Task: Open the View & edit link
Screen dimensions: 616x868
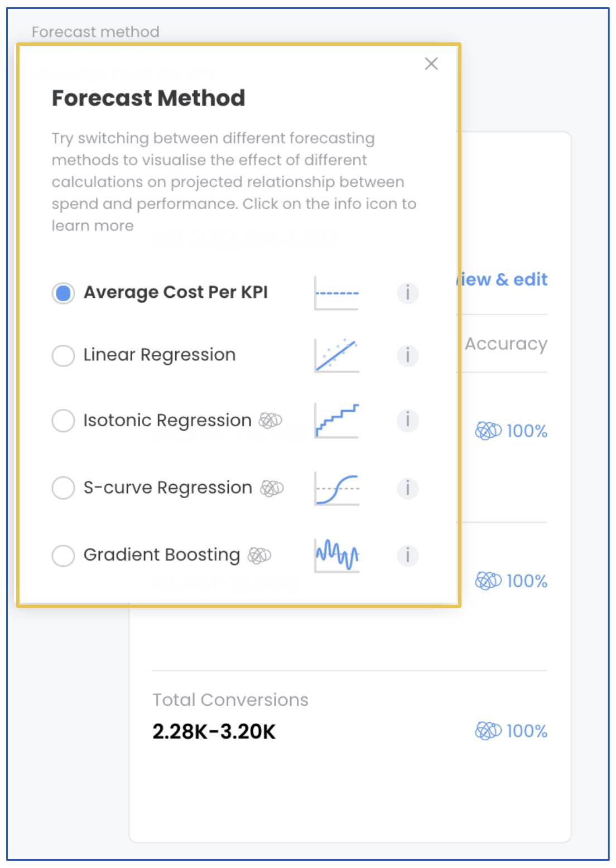Action: click(x=502, y=279)
